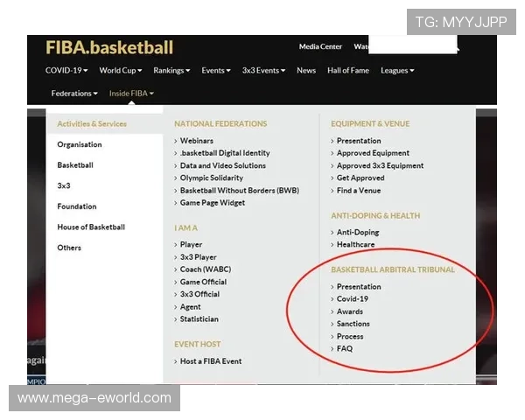Select the Others sidebar tab
The height and width of the screenshot is (420, 525).
point(69,248)
